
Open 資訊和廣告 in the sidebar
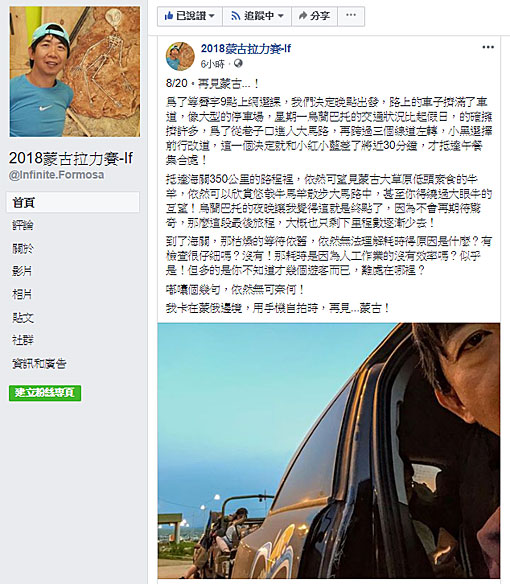point(39,364)
